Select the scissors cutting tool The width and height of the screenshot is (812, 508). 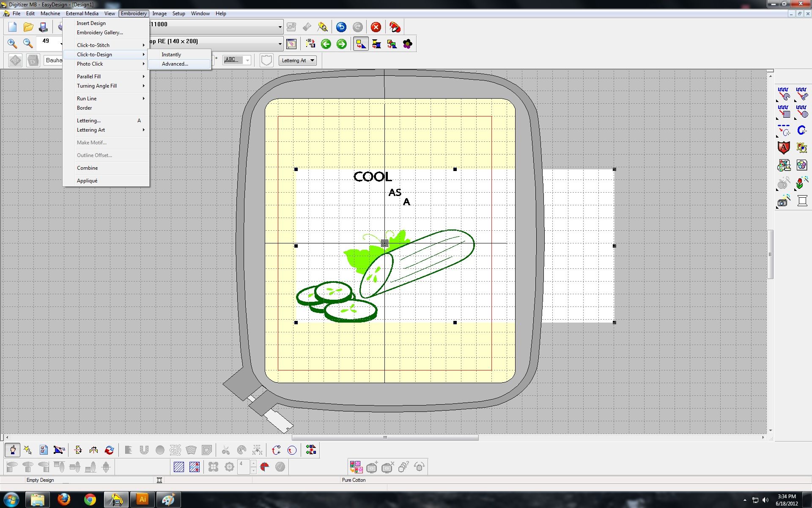225,450
